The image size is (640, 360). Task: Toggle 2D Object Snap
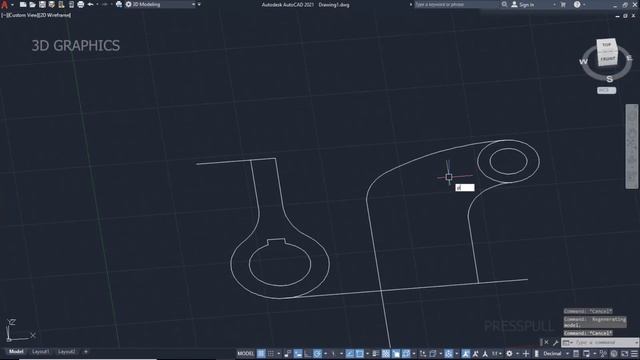(360, 353)
